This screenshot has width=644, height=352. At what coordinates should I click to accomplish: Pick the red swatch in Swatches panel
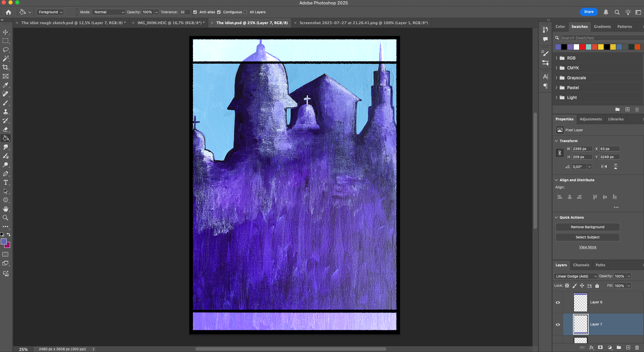click(x=582, y=47)
